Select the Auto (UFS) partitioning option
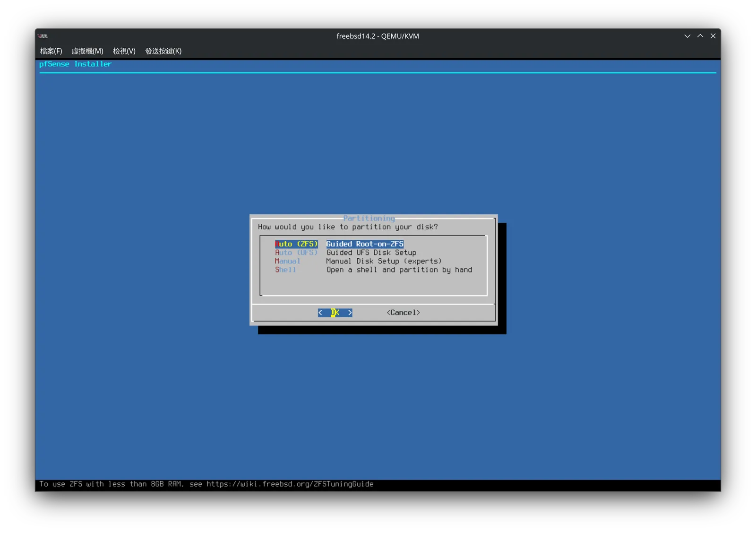The width and height of the screenshot is (756, 533). pyautogui.click(x=296, y=253)
